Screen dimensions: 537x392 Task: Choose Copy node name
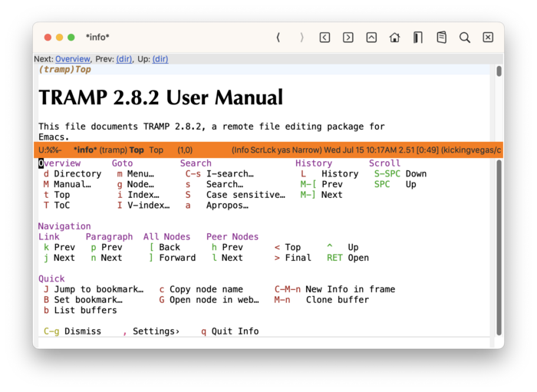[201, 290]
